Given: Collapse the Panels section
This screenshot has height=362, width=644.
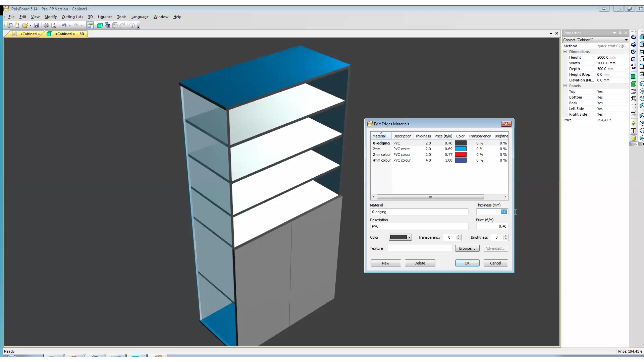Looking at the screenshot, I should (565, 86).
